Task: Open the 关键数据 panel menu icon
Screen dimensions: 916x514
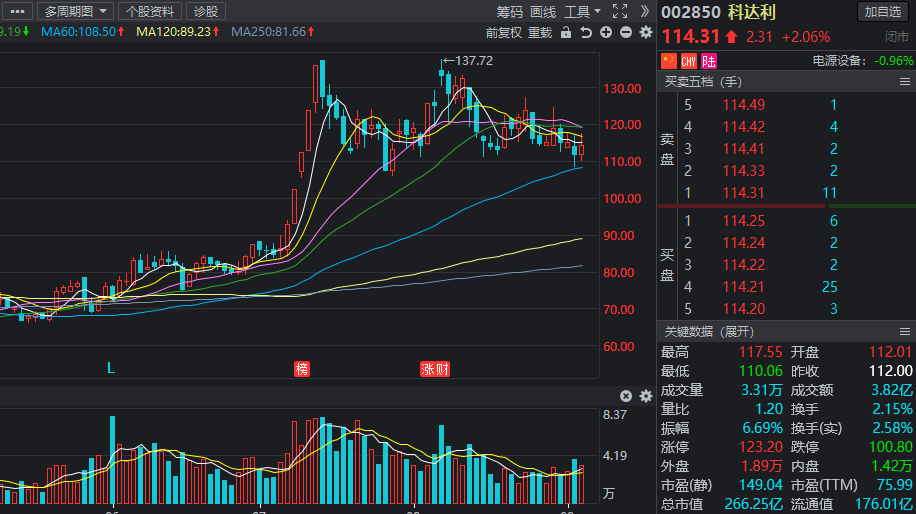Action: 904,332
